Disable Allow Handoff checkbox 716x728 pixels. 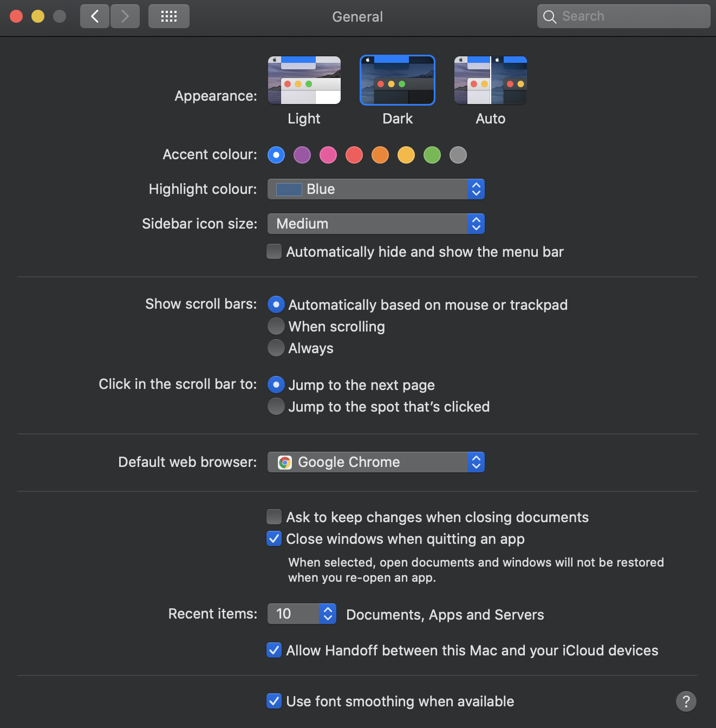click(274, 650)
